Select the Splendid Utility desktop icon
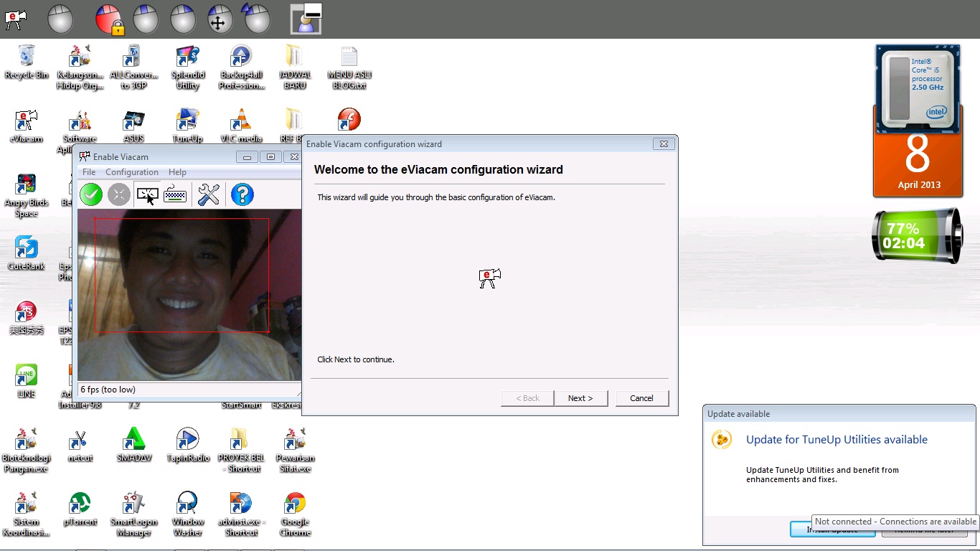Screen dimensions: 980x551 [187, 67]
